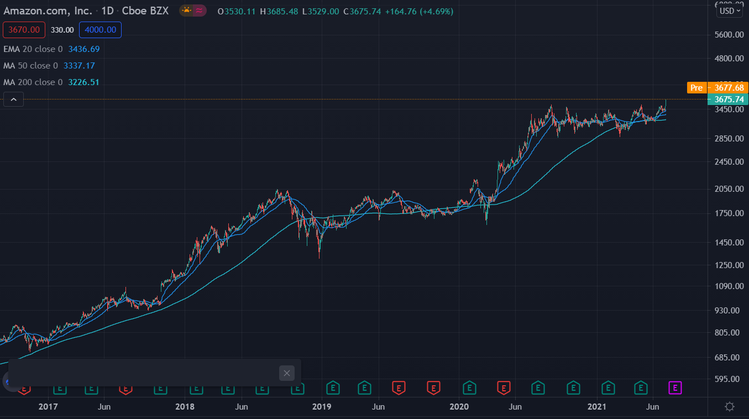Click the high value H3685.48
The height and width of the screenshot is (419, 749).
[278, 11]
